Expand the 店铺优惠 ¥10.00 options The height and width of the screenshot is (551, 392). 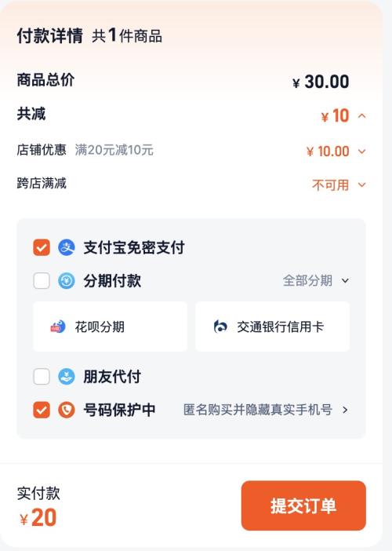click(x=362, y=151)
